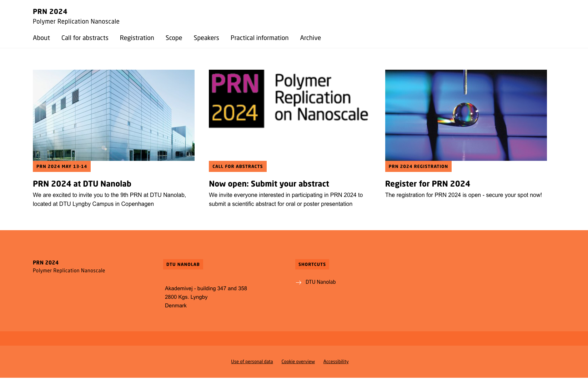
Task: Click the PRN 2024 site title
Action: tap(50, 11)
